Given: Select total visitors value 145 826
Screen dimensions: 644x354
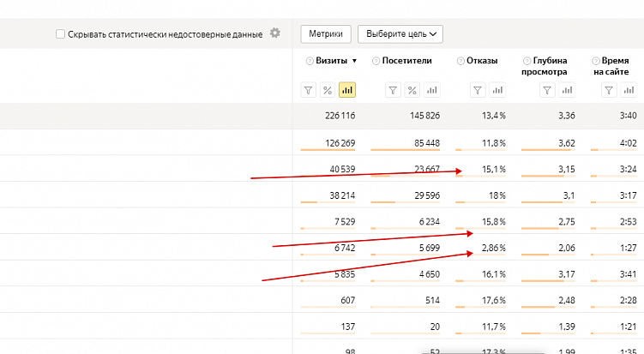Looking at the screenshot, I should click(x=424, y=116).
